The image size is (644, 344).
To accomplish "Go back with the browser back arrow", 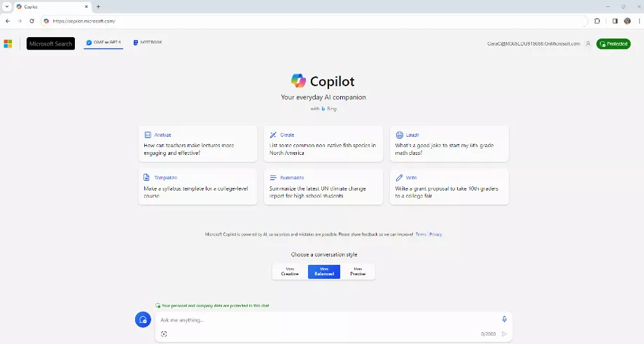I will click(8, 21).
